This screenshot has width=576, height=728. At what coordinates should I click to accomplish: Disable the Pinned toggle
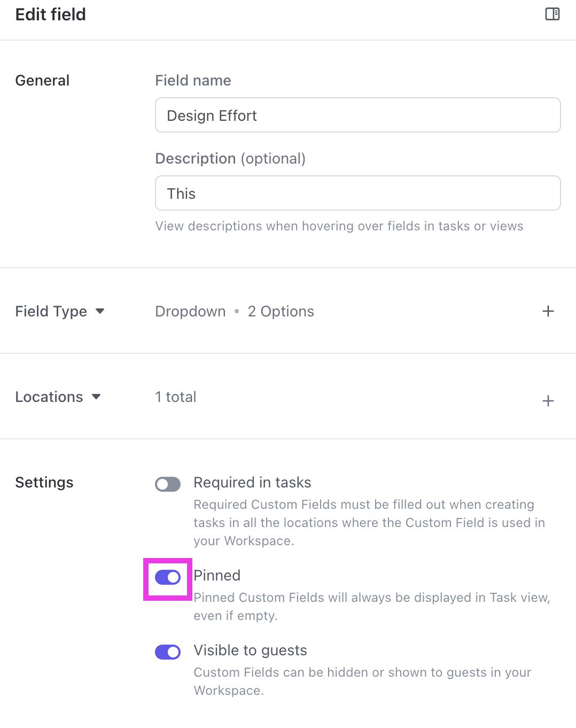pyautogui.click(x=167, y=577)
